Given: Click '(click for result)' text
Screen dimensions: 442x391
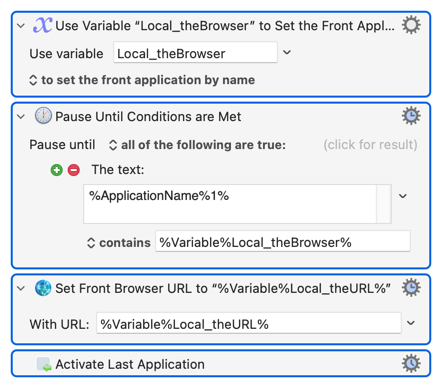Looking at the screenshot, I should [x=370, y=145].
